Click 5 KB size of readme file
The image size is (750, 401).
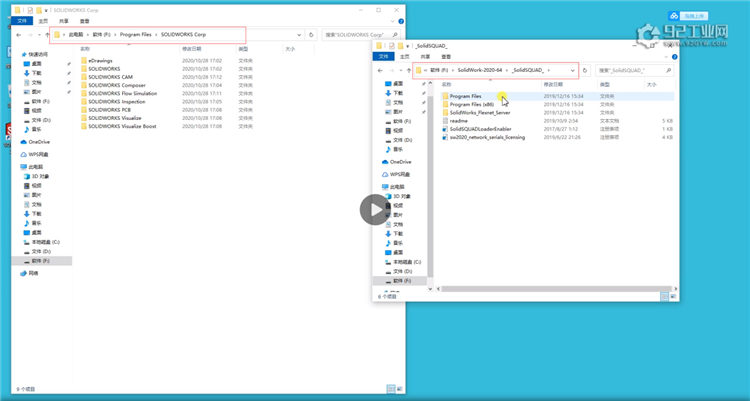[x=667, y=121]
